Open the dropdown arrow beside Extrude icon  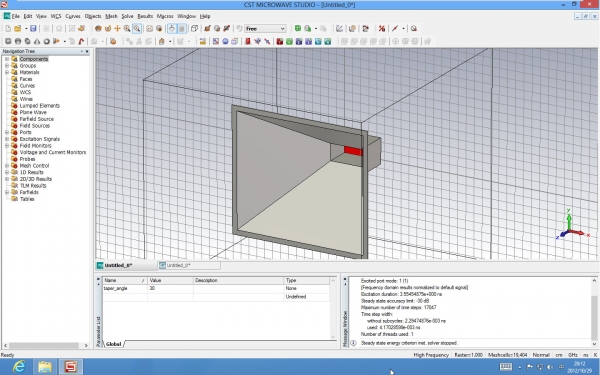(x=64, y=41)
